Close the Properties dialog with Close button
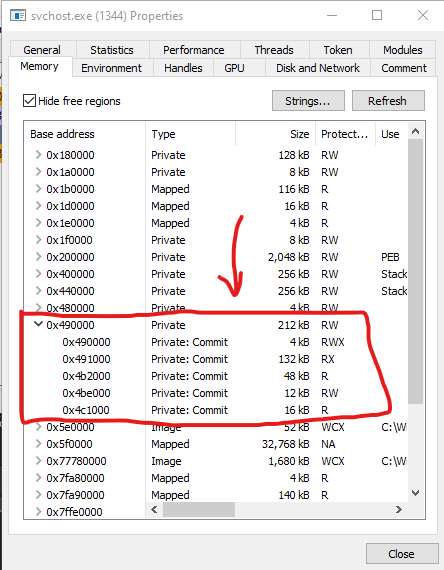Image resolution: width=444 pixels, height=570 pixels. [x=402, y=554]
